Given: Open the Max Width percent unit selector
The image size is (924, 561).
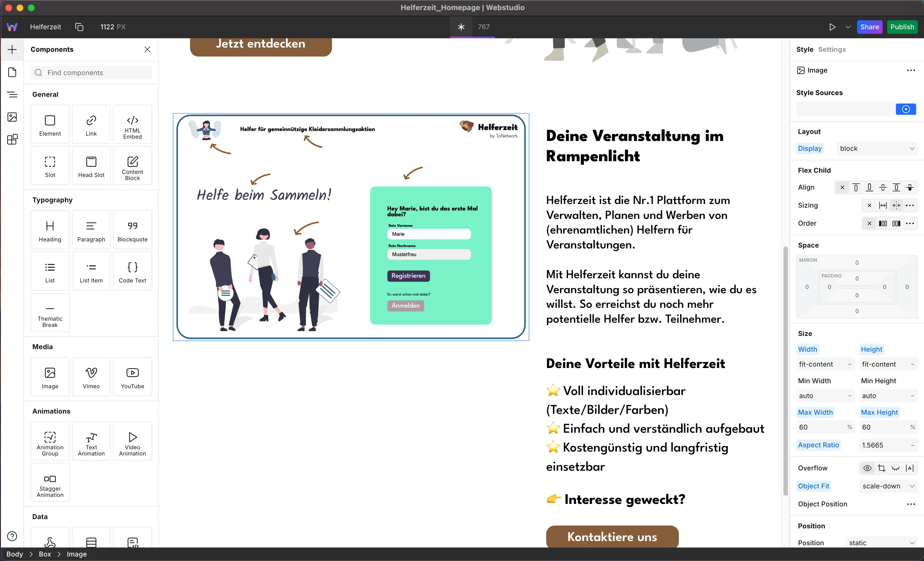Looking at the screenshot, I should coord(850,427).
